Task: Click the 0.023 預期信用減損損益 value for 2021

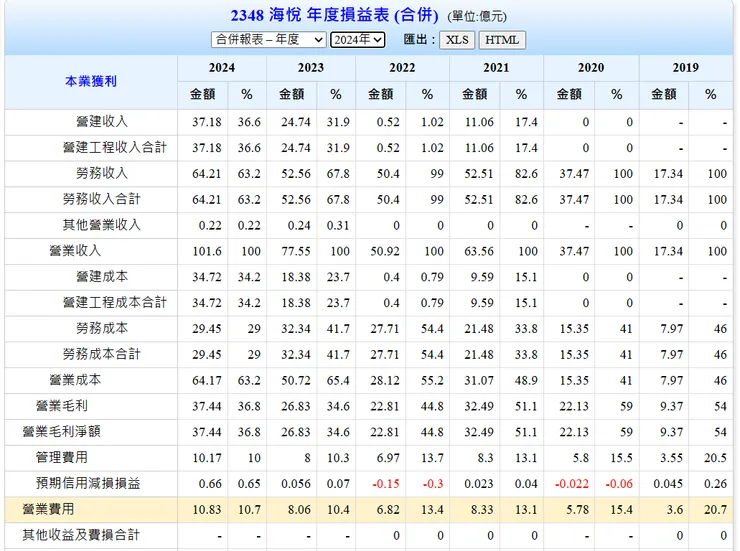Action: click(479, 484)
